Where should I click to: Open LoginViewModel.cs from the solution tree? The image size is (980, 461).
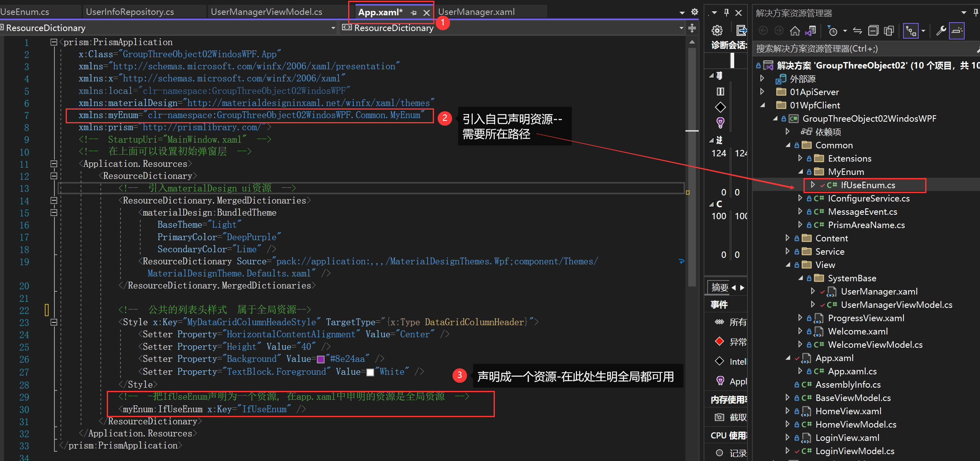855,451
